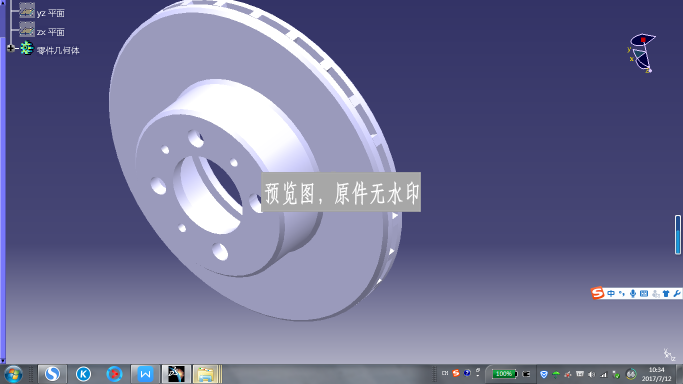Open Sogou toolbox wrench icon
Screen dimensions: 683x384
click(x=676, y=293)
